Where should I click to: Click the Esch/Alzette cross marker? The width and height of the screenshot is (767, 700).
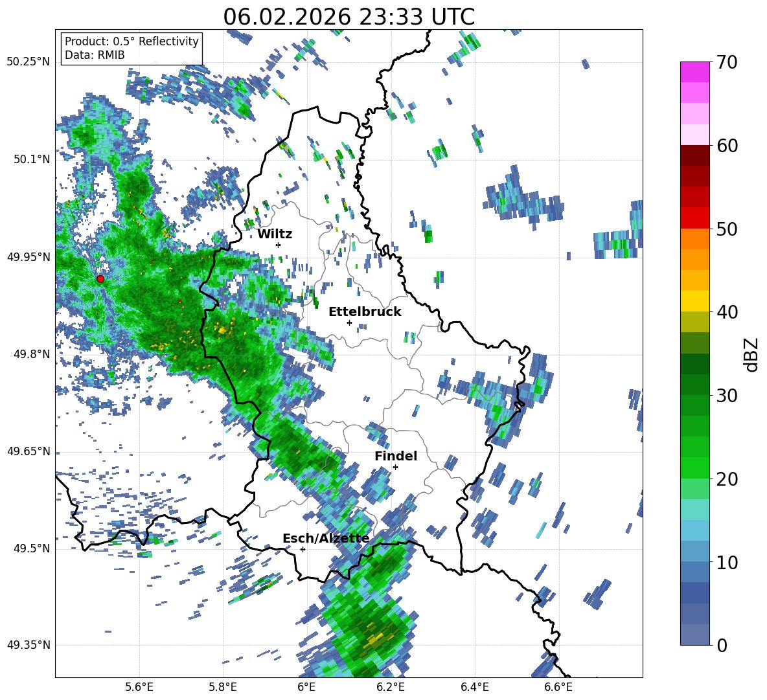coord(303,549)
